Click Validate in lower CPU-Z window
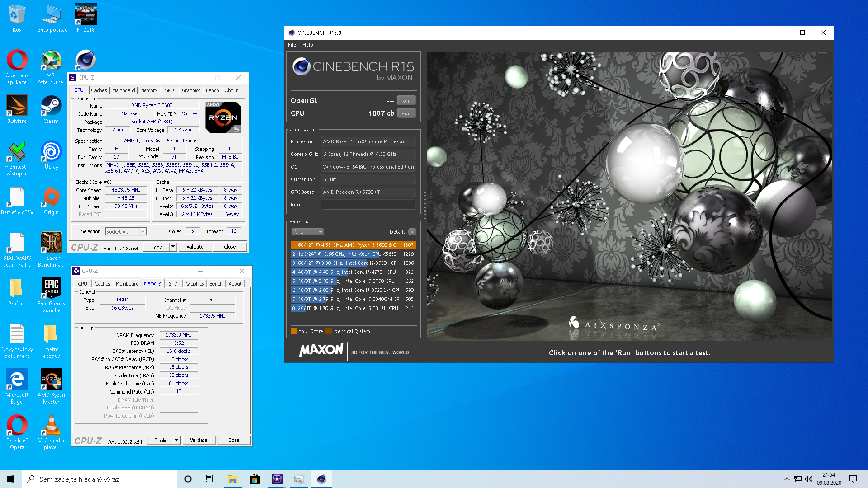This screenshot has width=868, height=488. pos(198,440)
